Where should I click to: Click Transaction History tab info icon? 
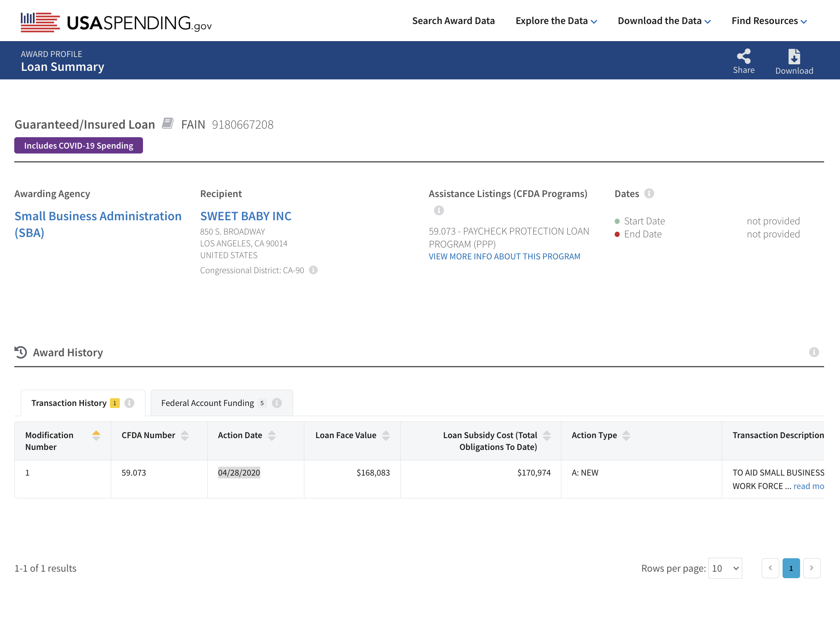(130, 403)
